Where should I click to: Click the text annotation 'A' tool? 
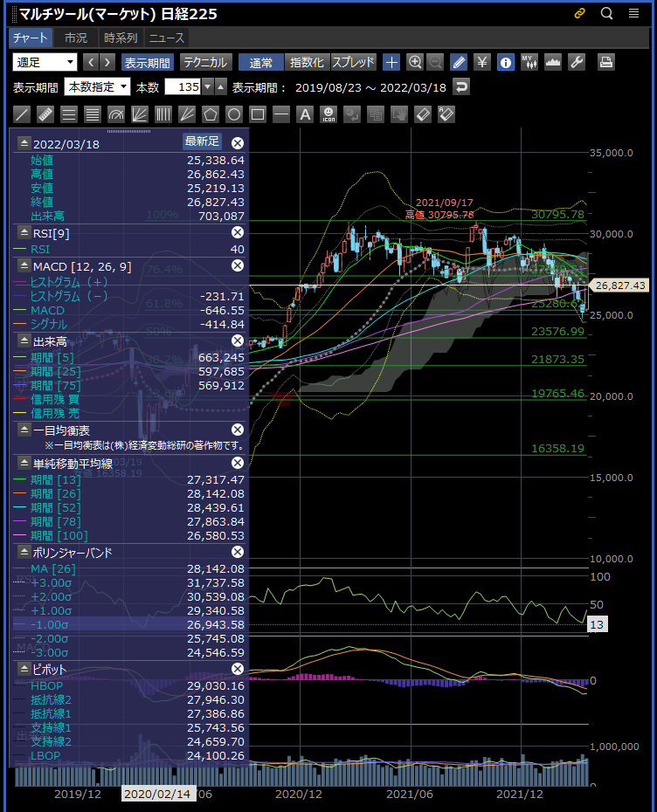305,114
